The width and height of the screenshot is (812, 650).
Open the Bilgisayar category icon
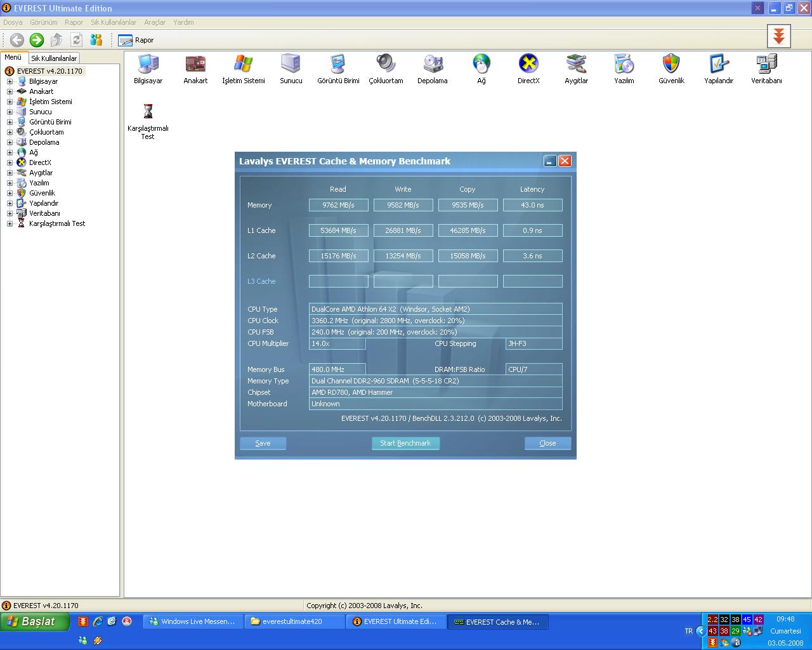148,69
